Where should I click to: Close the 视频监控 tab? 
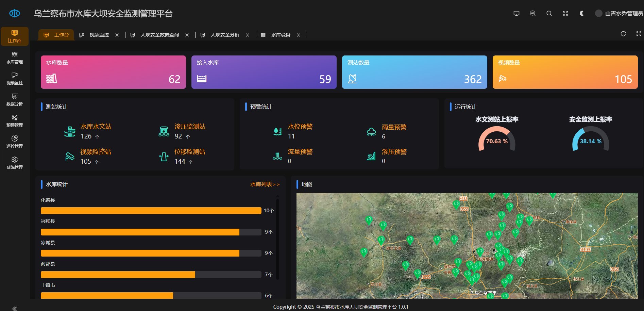pos(117,35)
